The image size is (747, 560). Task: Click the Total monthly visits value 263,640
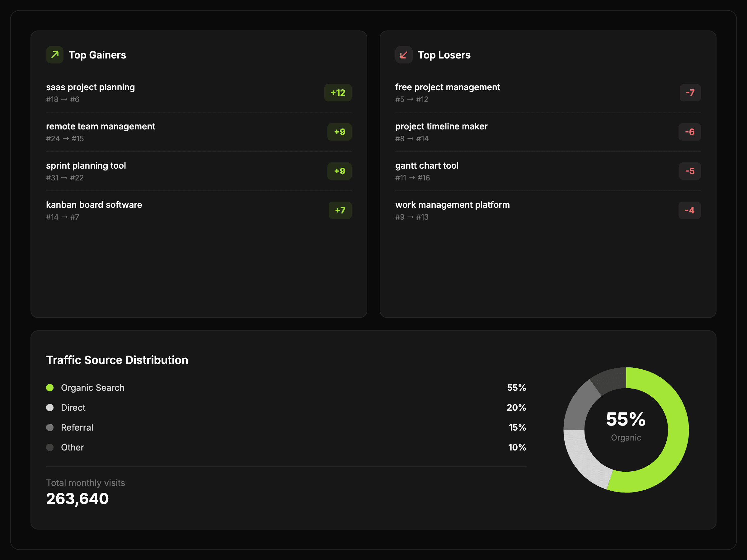pos(77,499)
